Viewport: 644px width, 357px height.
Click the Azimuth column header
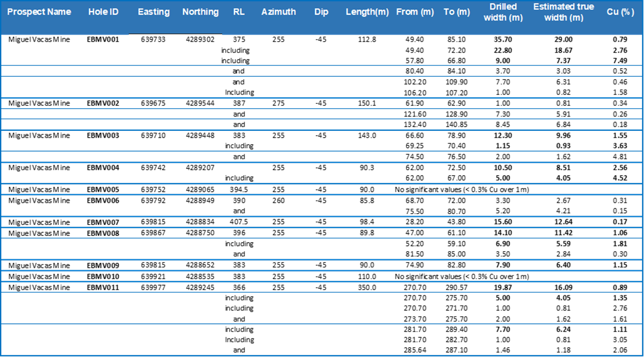(x=279, y=12)
